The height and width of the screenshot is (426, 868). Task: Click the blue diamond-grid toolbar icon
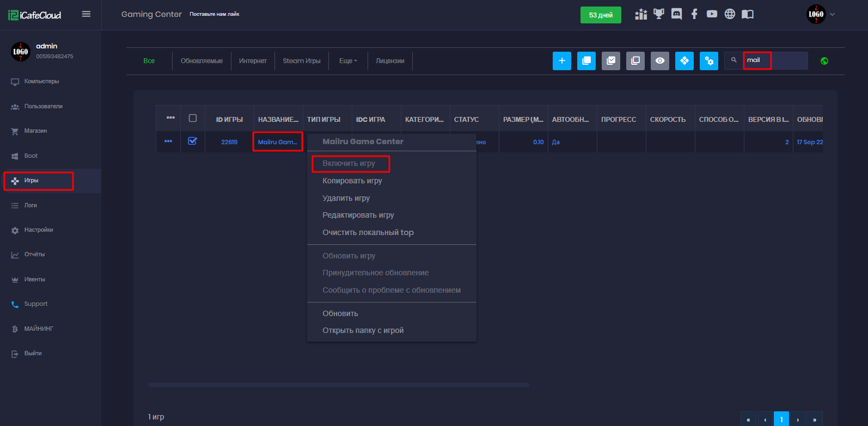[x=684, y=61]
